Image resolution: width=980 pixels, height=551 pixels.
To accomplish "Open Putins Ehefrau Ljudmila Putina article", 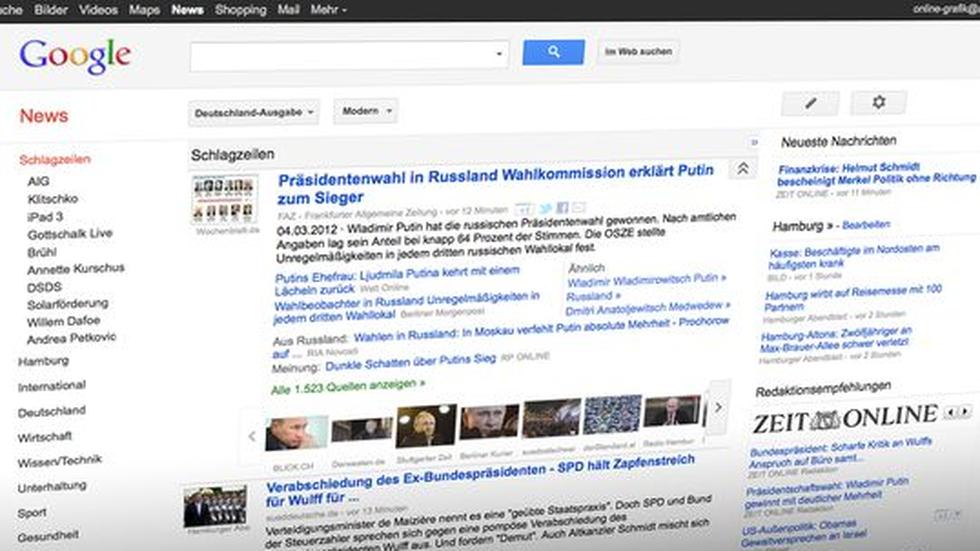I will click(x=397, y=280).
